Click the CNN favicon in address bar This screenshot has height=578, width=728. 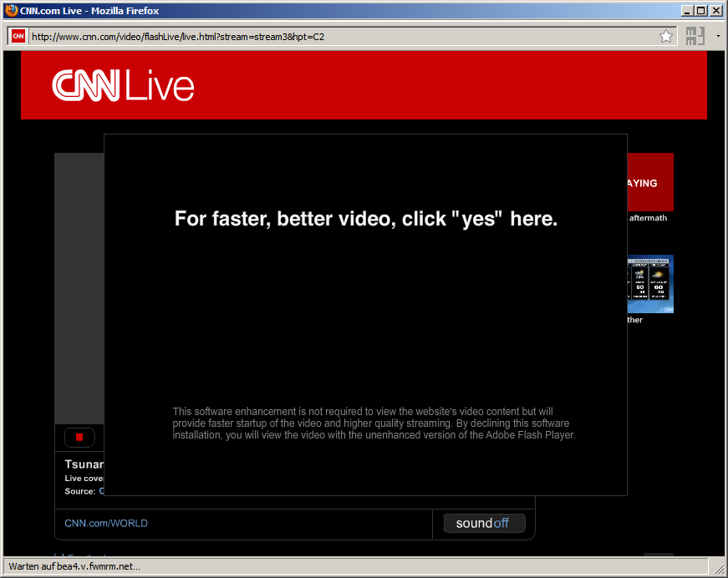pos(18,36)
